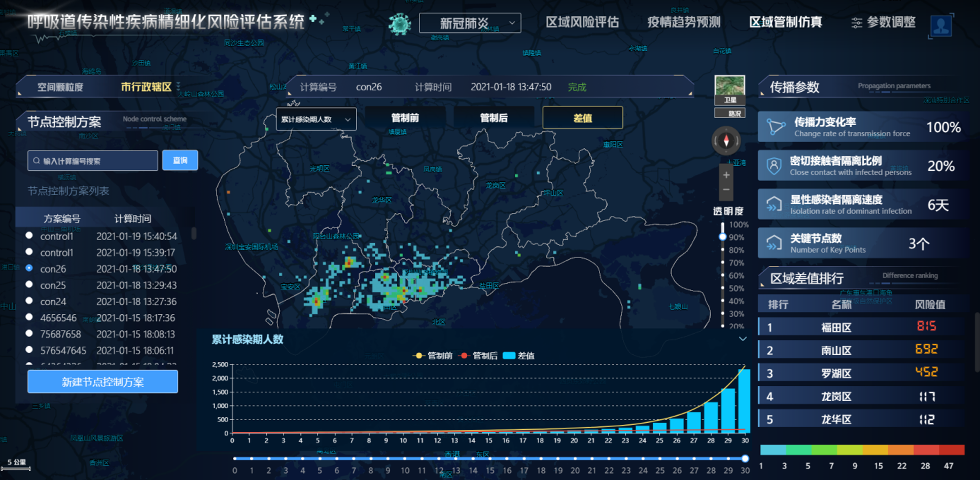Click the calculation number search input field
Viewport: 980px width, 480px height.
tap(93, 161)
